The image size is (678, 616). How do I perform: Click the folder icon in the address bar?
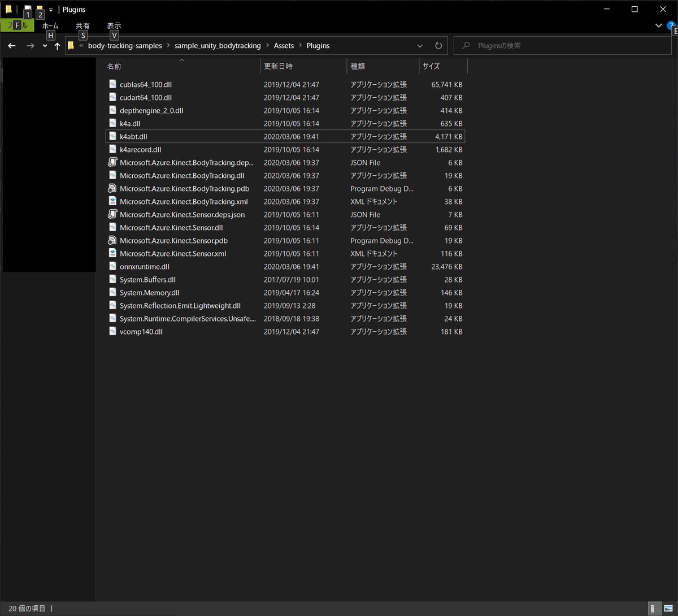tap(71, 46)
